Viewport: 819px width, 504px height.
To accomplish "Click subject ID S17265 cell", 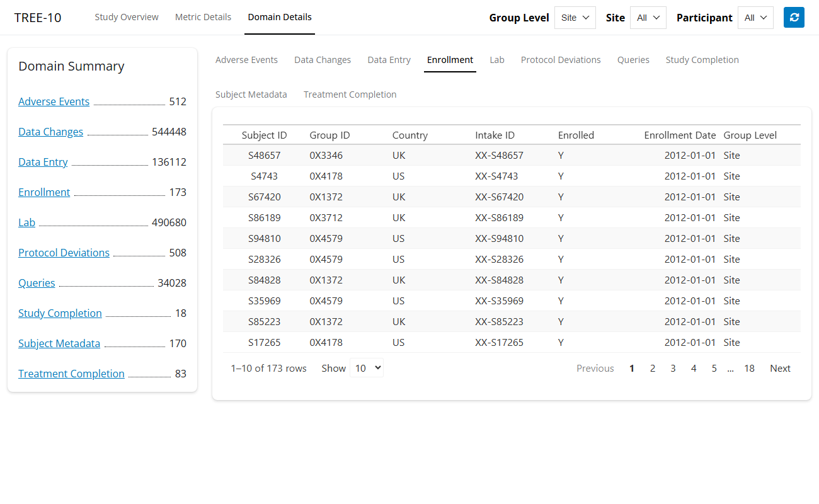I will [x=264, y=342].
